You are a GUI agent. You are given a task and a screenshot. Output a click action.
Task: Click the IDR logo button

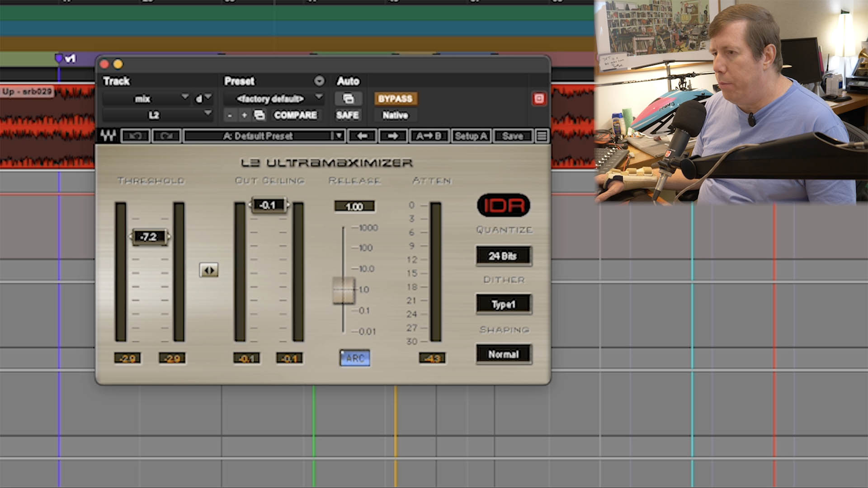tap(504, 206)
